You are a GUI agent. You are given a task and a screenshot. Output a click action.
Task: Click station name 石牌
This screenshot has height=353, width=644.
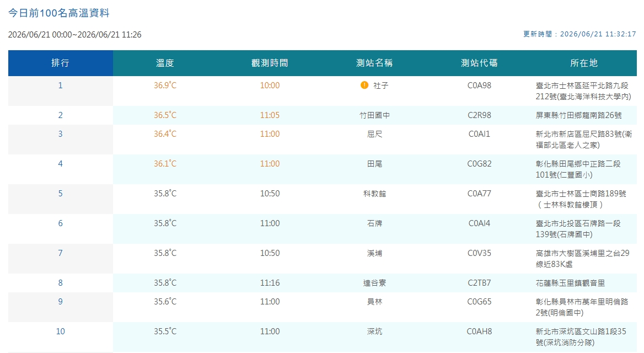pyautogui.click(x=374, y=223)
